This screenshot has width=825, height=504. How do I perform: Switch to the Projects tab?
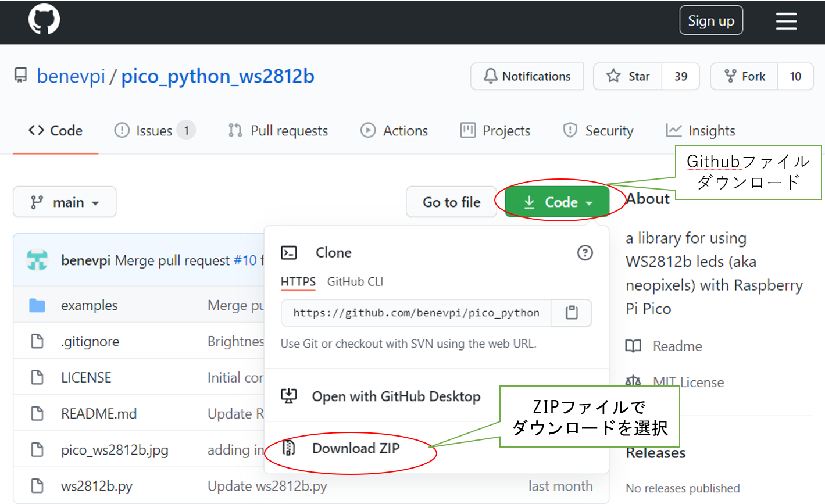(x=495, y=131)
